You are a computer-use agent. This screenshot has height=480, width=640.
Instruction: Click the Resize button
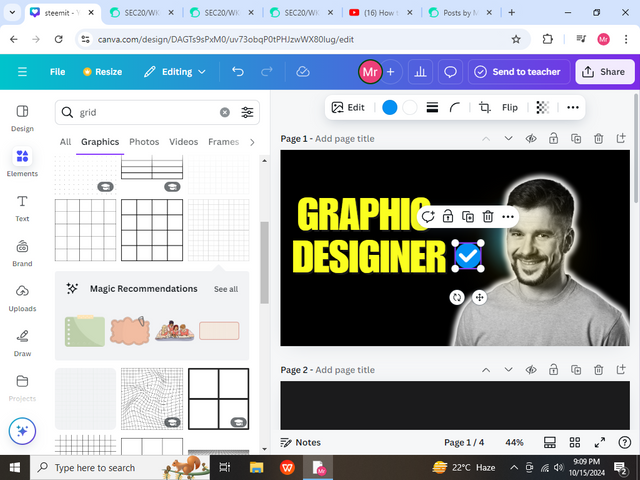point(102,72)
